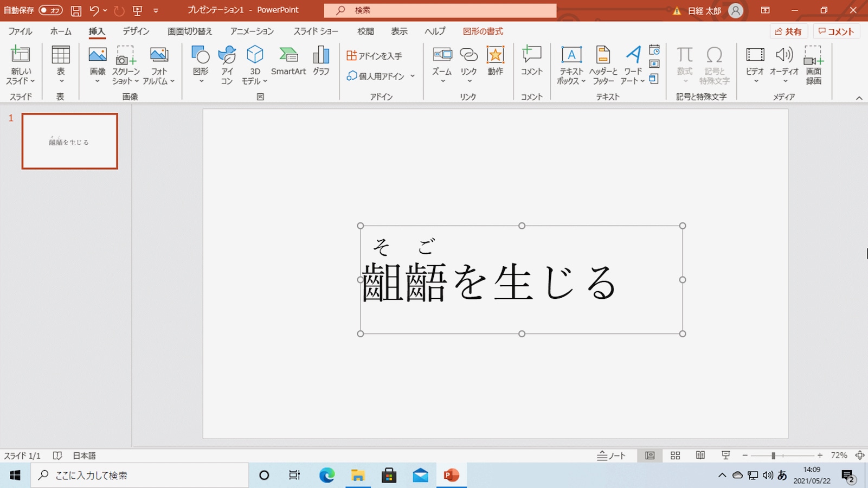The image size is (868, 488).
Task: Click the redo icon in the title bar
Action: click(x=119, y=10)
